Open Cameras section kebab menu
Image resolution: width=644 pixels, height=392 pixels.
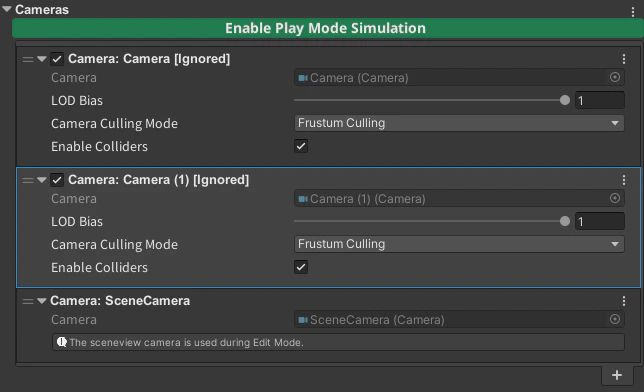coord(632,12)
